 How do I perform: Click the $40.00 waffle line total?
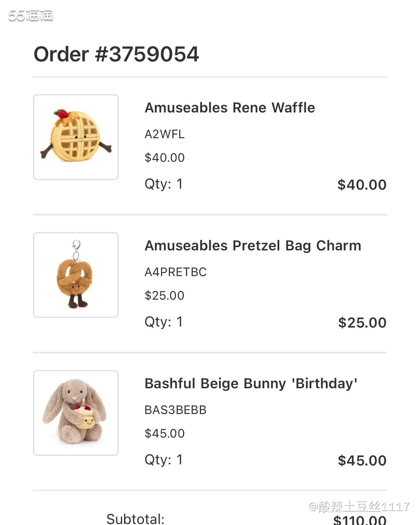click(x=362, y=185)
